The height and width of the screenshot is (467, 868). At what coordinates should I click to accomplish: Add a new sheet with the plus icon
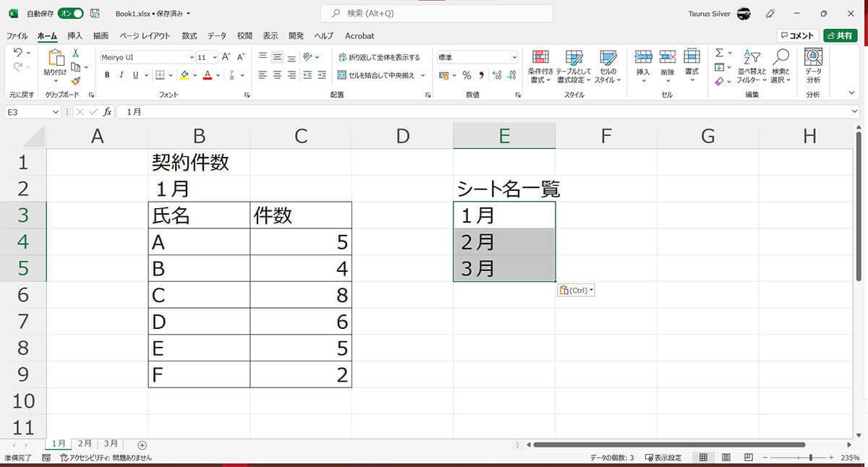[142, 445]
